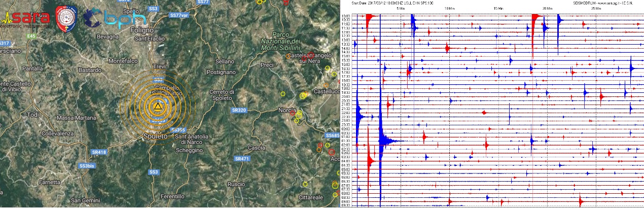The height and width of the screenshot is (209, 644).
Task: Click the 10 Min time axis marker
Action: pyautogui.click(x=449, y=9)
